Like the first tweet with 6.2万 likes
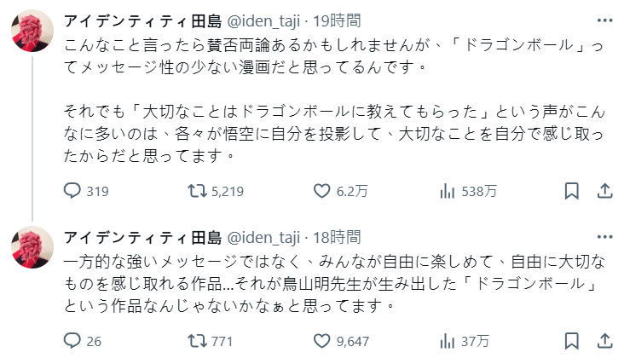Screen dimensions: 630x364 click(322, 191)
